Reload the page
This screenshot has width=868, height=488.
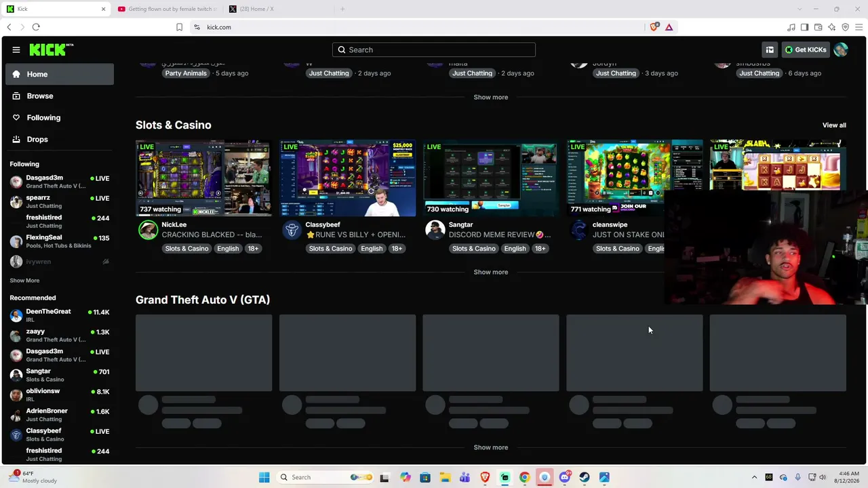(36, 27)
